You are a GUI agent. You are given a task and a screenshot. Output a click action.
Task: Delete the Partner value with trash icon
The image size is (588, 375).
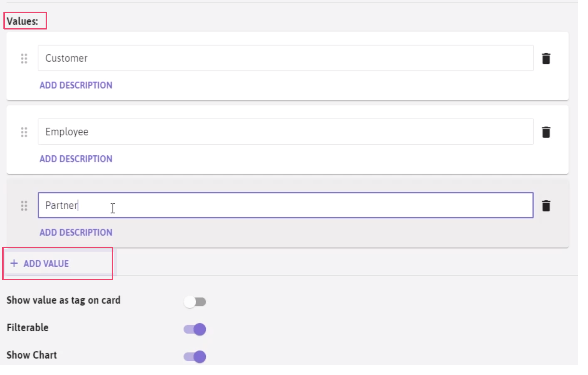pos(546,206)
